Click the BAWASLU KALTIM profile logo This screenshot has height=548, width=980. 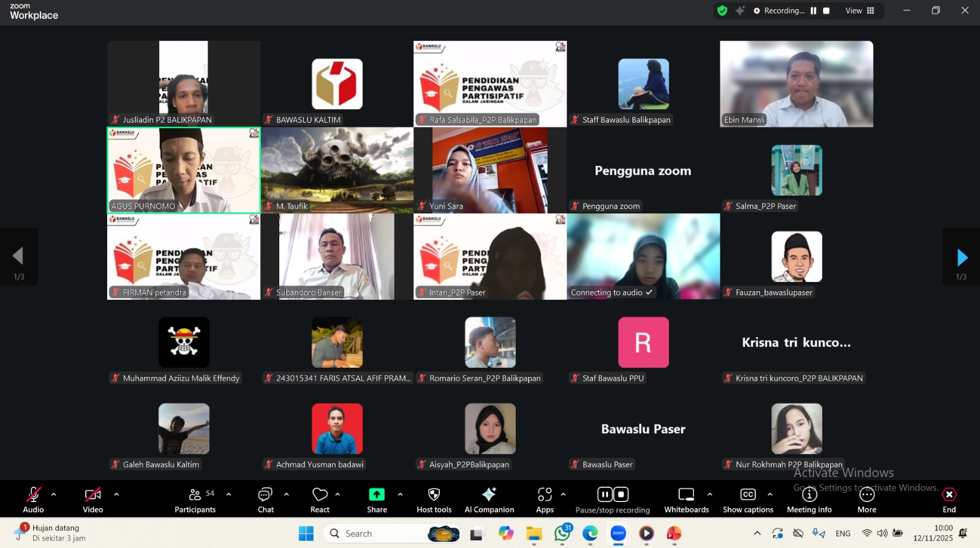[337, 84]
